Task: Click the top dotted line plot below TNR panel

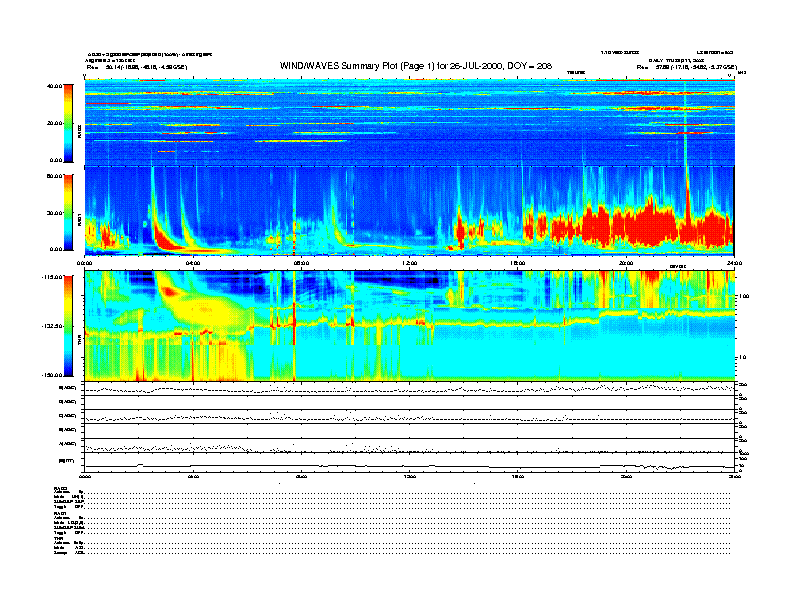Action: (410, 388)
